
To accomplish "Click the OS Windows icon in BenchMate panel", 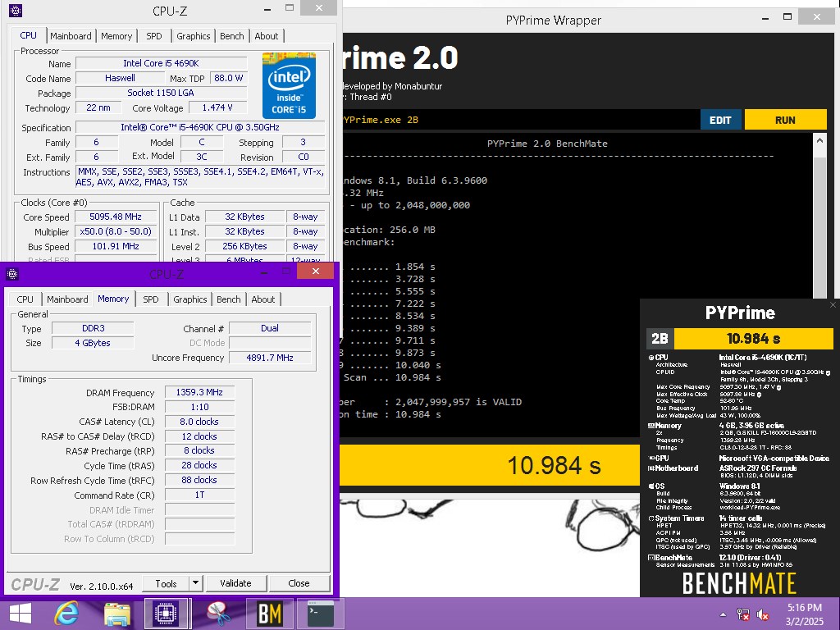I will [651, 486].
